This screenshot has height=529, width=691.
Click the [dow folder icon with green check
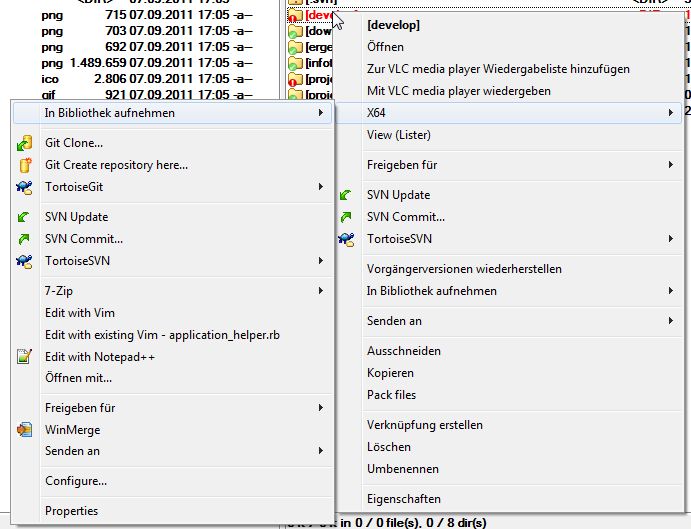pos(295,31)
